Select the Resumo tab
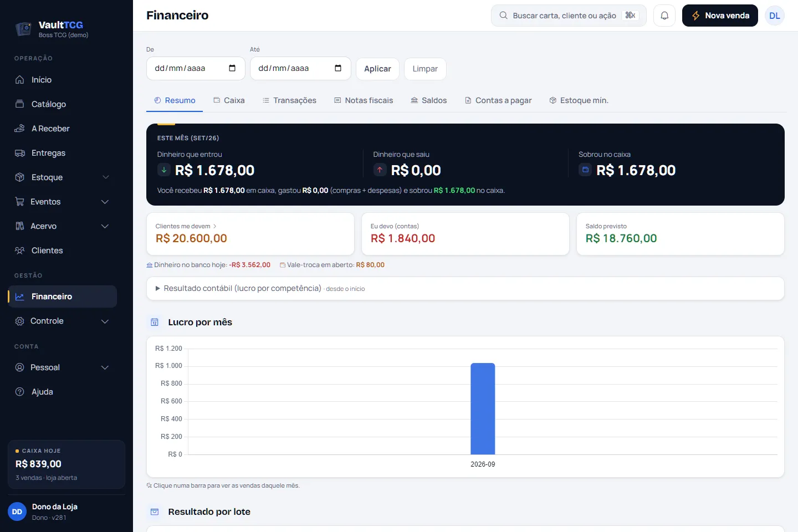This screenshot has height=532, width=798. point(175,100)
